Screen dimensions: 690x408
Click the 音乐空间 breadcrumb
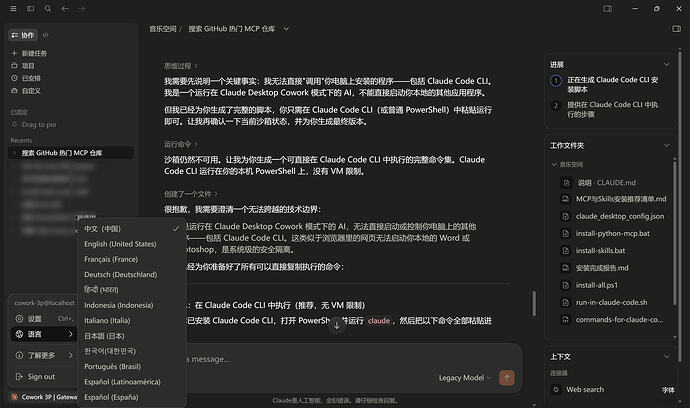[162, 29]
